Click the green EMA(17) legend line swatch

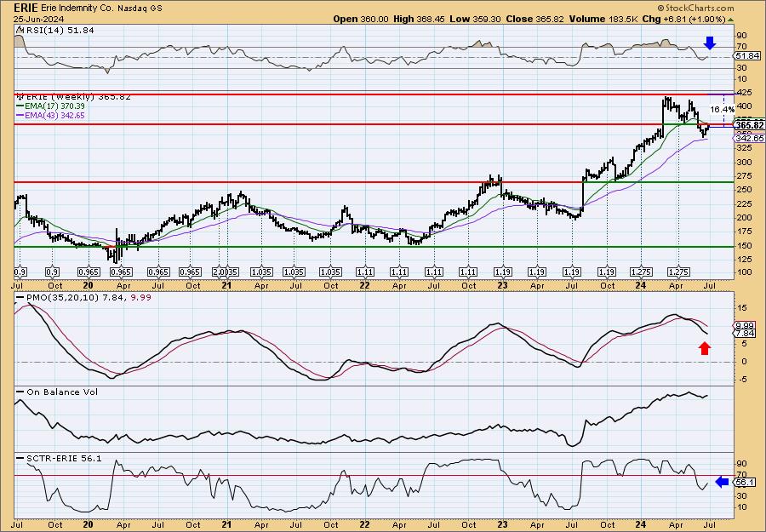click(20, 106)
